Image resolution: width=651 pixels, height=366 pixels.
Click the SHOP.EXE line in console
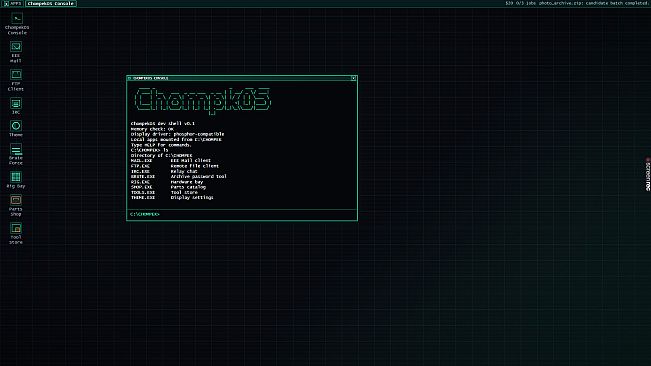(x=168, y=187)
